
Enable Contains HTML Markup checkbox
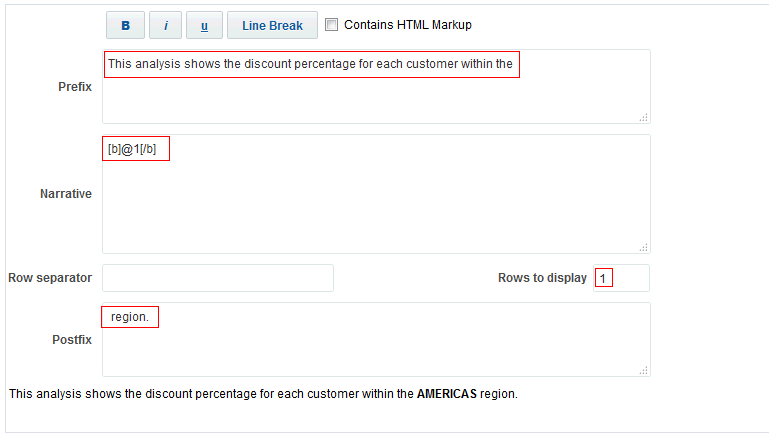332,25
